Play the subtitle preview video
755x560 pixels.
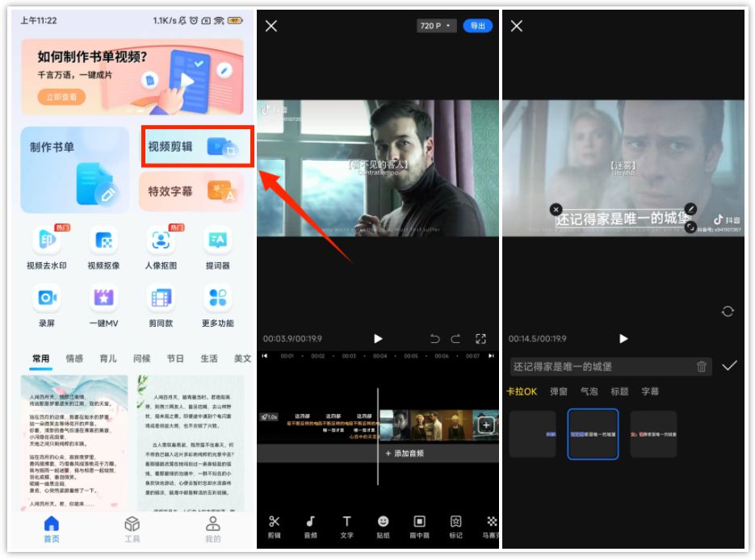pyautogui.click(x=623, y=339)
